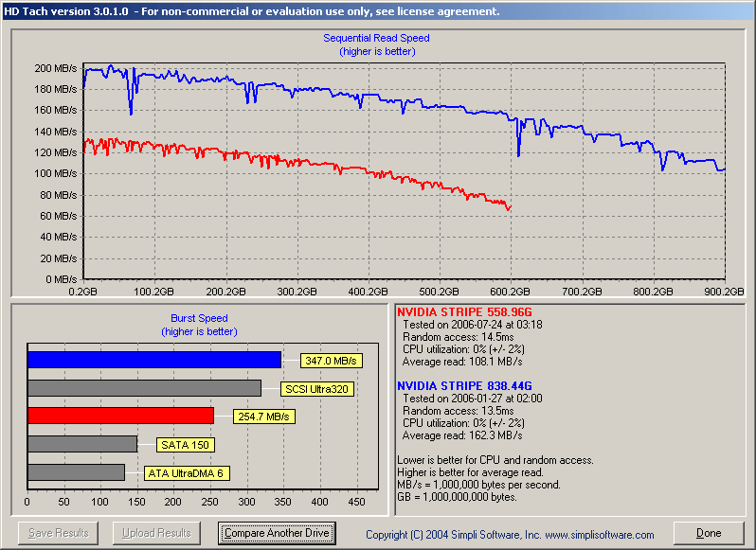This screenshot has height=550, width=756.
Task: Click the Burst Speed chart title
Action: tap(199, 318)
